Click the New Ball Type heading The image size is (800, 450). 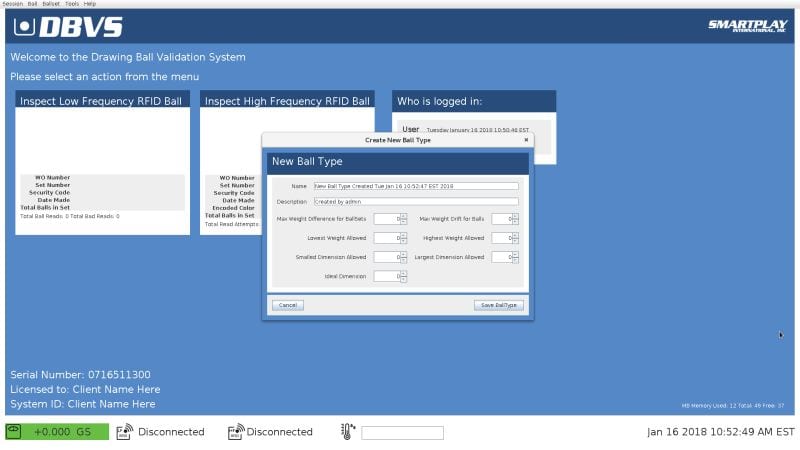click(307, 161)
